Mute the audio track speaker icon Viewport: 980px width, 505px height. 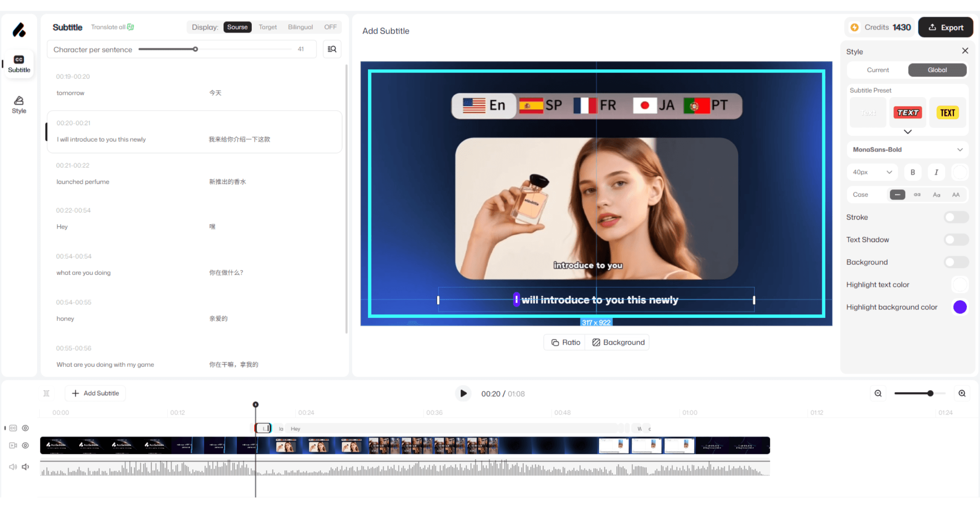26,467
